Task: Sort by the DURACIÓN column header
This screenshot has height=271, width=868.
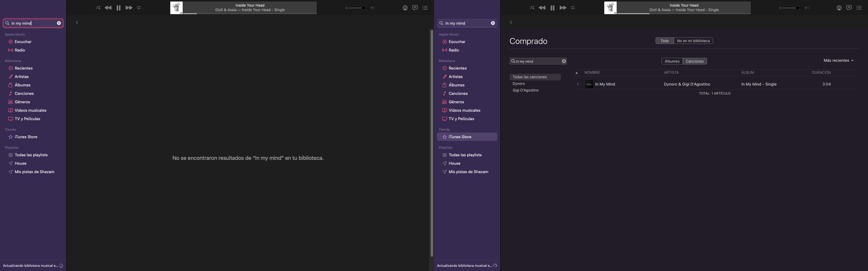Action: click(821, 73)
